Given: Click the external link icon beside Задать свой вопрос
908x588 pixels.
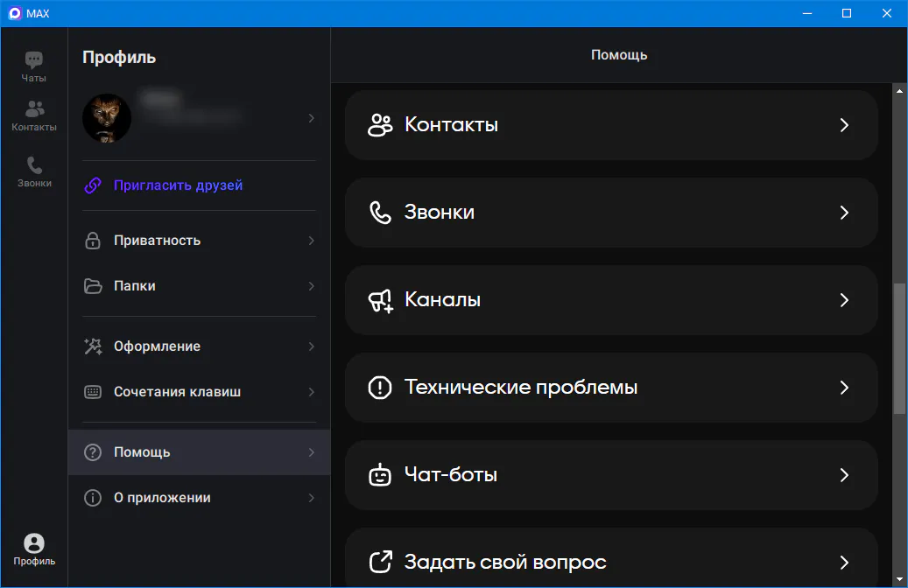Looking at the screenshot, I should click(380, 562).
